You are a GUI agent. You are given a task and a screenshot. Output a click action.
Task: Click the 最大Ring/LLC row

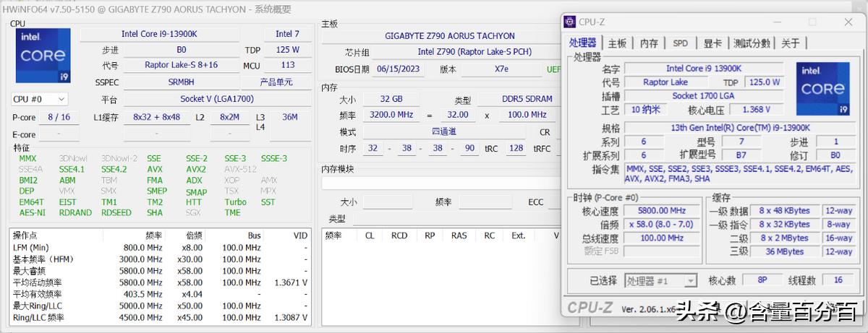160,306
